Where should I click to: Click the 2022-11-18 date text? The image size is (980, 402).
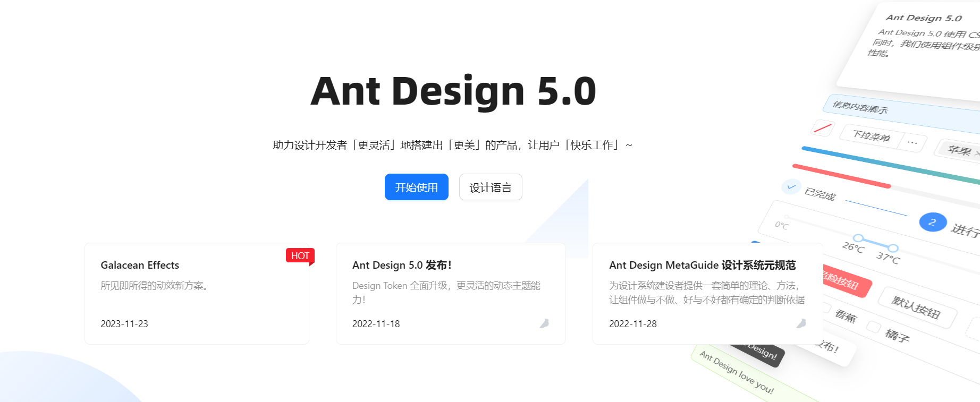tap(376, 324)
